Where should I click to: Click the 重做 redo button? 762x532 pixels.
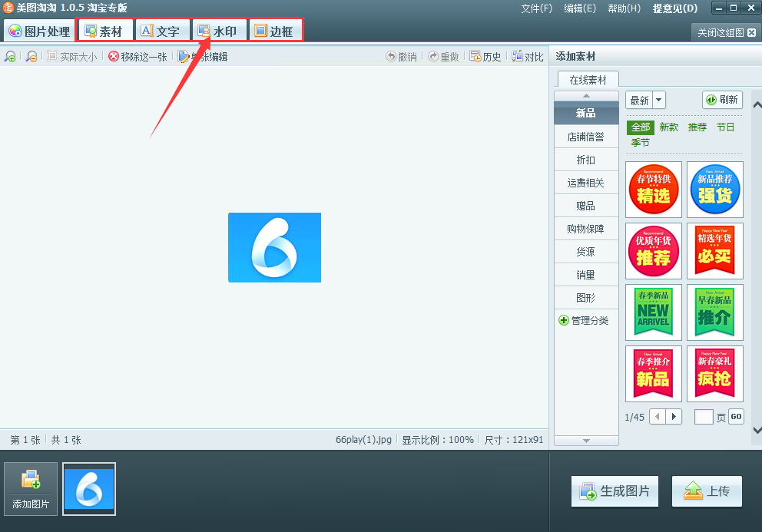[444, 57]
